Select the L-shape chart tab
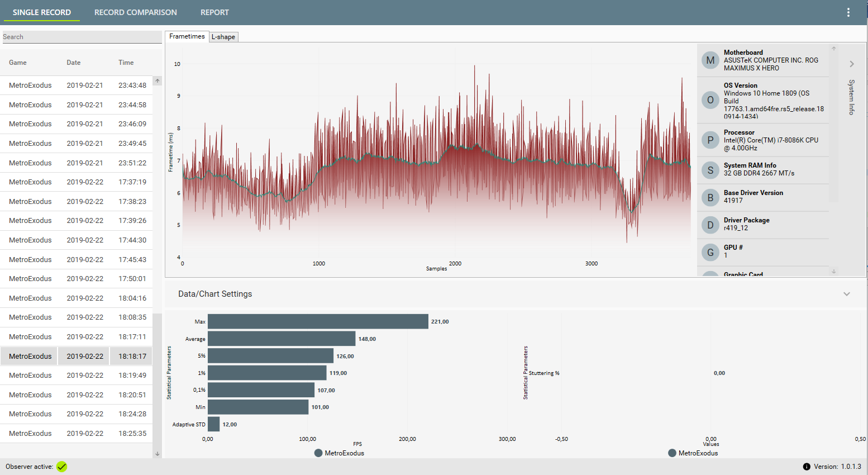The width and height of the screenshot is (868, 475). [223, 37]
